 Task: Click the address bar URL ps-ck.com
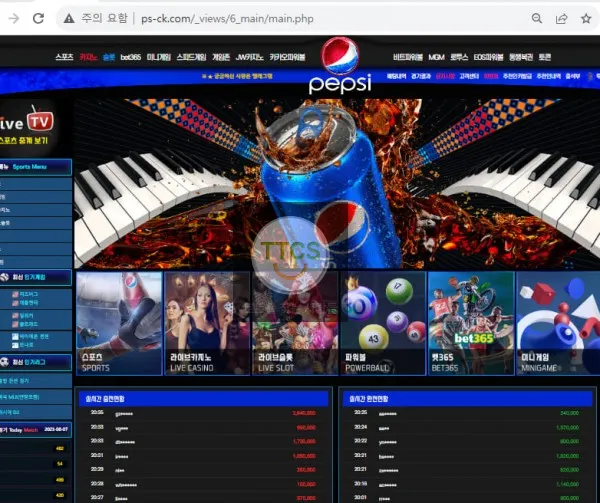coord(227,19)
